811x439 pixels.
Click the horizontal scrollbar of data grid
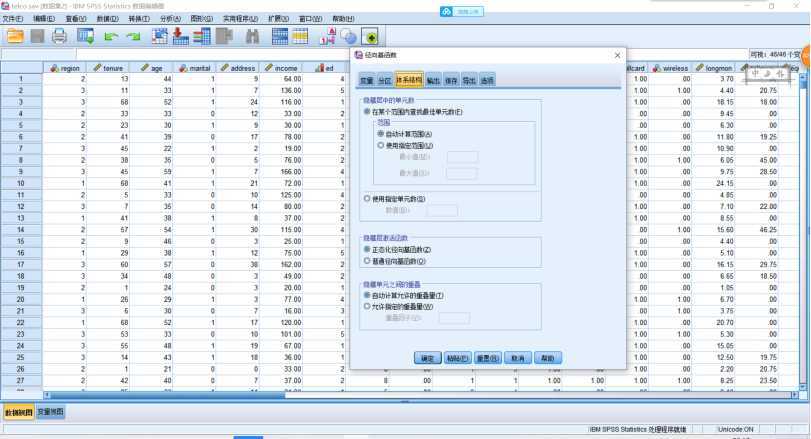[168, 395]
